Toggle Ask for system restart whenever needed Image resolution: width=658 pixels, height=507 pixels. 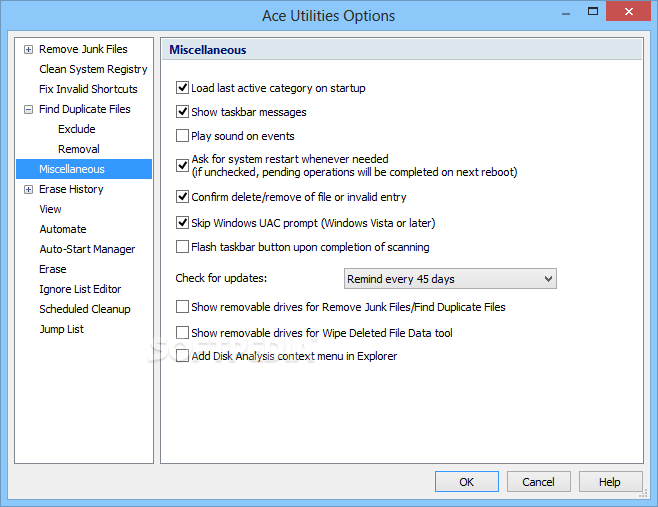pos(182,165)
